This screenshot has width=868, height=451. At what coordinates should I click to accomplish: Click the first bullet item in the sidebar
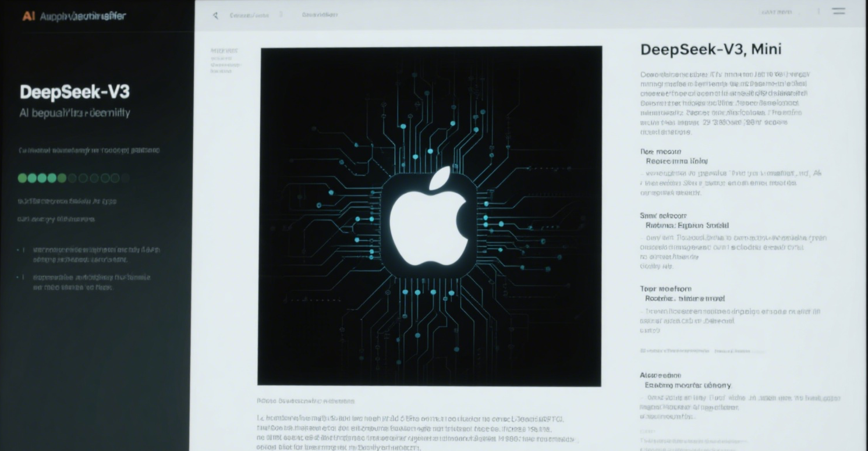point(96,254)
